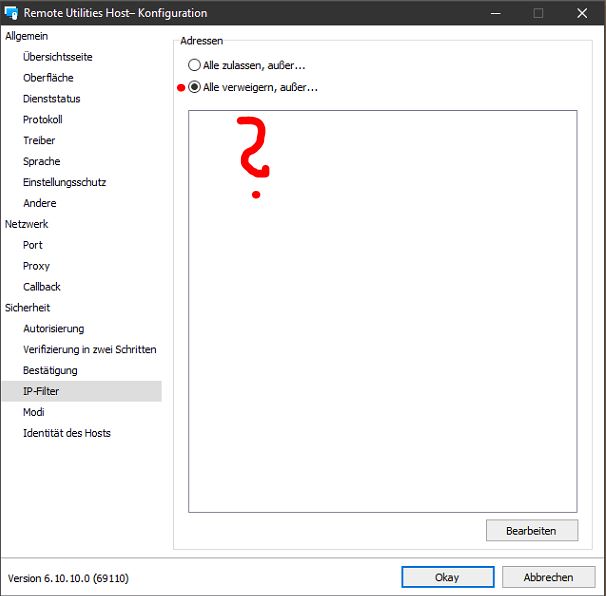This screenshot has width=606, height=596.
Task: Switch to the Sprache page
Action: coord(41,161)
